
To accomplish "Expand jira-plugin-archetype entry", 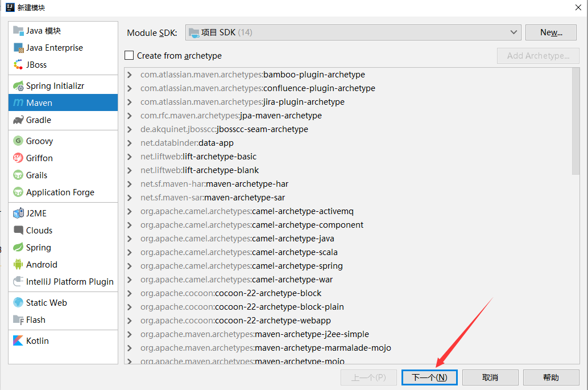I will [130, 102].
